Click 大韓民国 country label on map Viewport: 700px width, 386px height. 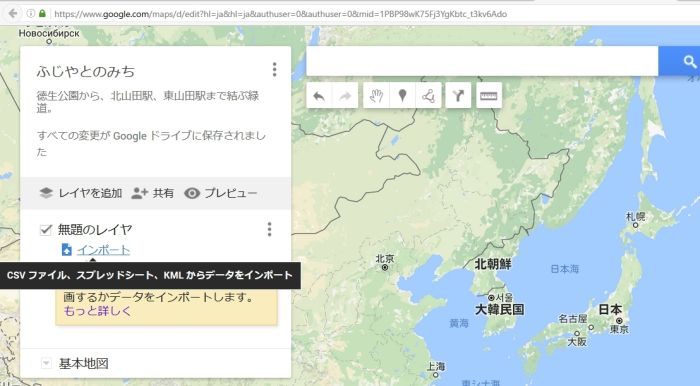(500, 309)
